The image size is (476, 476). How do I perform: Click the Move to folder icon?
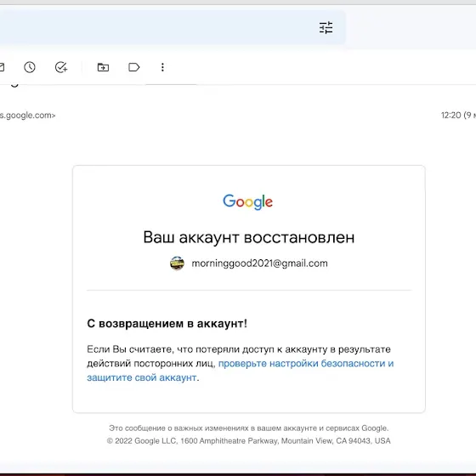(x=103, y=67)
